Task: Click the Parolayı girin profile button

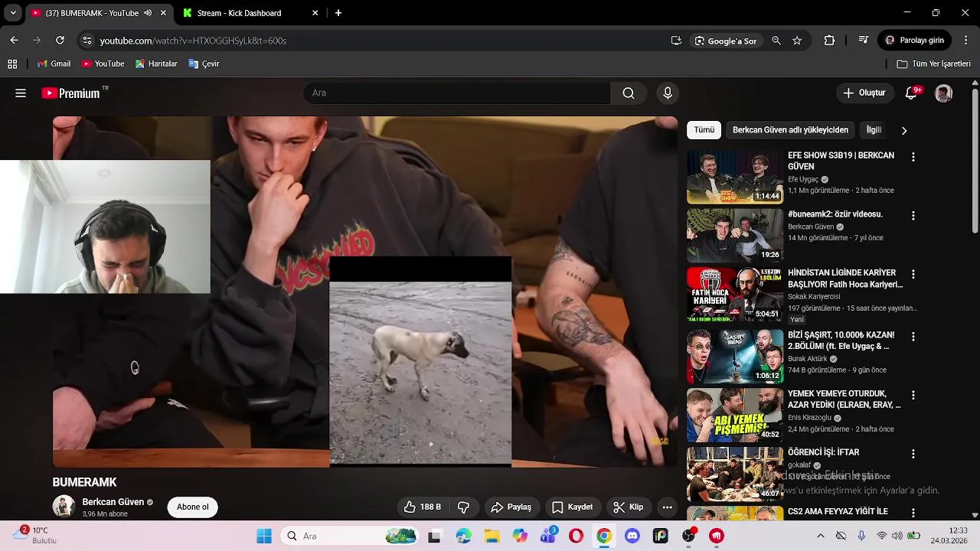Action: point(915,41)
